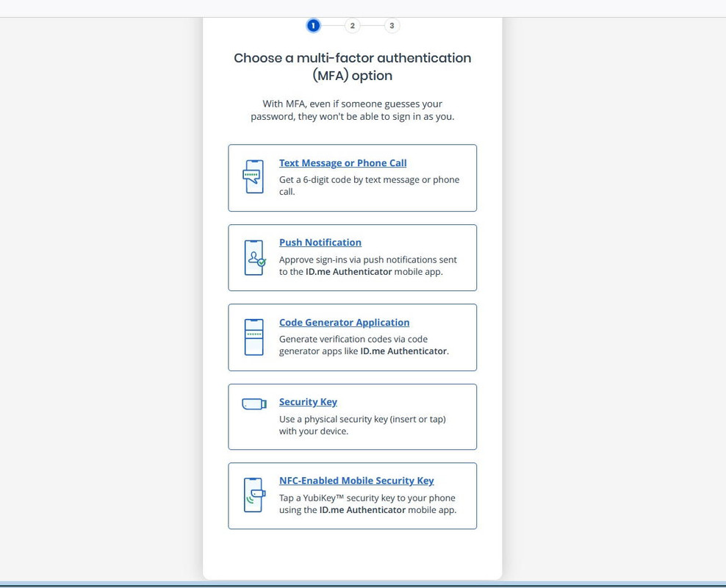Click the 'Choose a multi-factor authentication' heading
Image resolution: width=726 pixels, height=588 pixels.
(353, 67)
